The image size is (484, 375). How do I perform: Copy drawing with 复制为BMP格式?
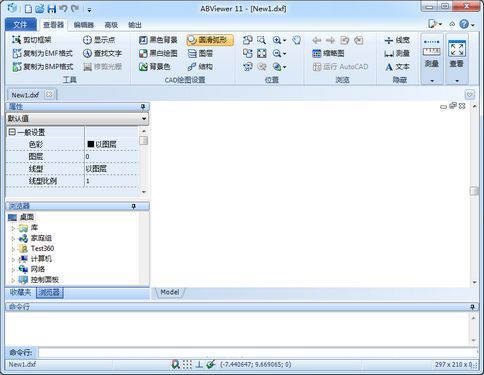pos(42,67)
